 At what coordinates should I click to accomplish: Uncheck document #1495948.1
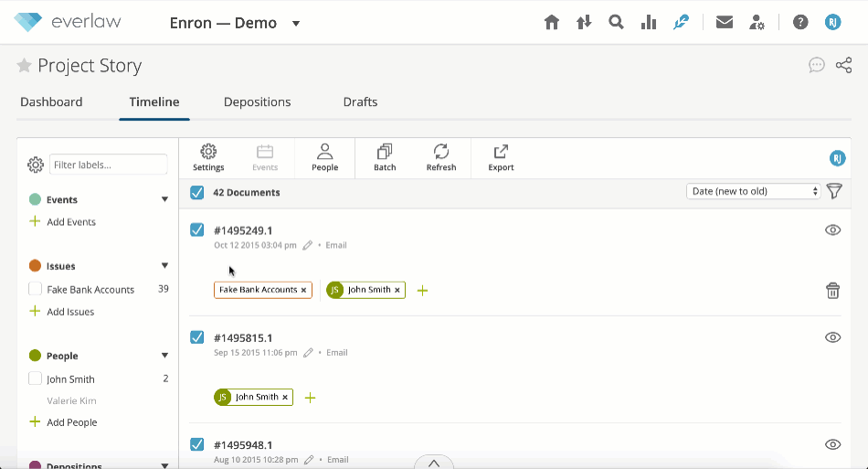click(196, 444)
